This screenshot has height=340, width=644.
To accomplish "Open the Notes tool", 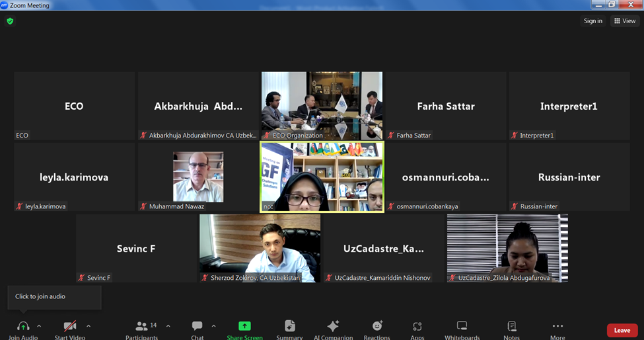I will point(511,326).
